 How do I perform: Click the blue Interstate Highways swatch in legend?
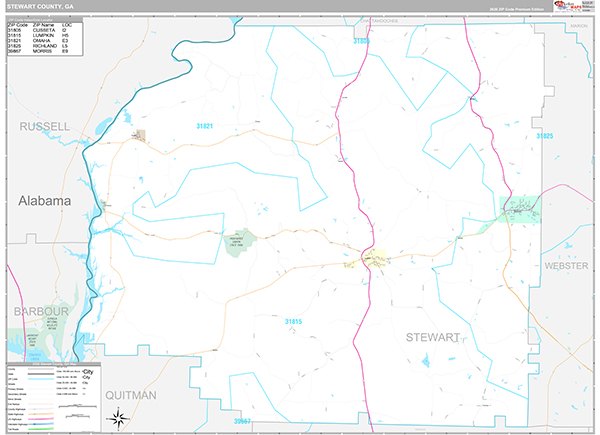pos(41,424)
